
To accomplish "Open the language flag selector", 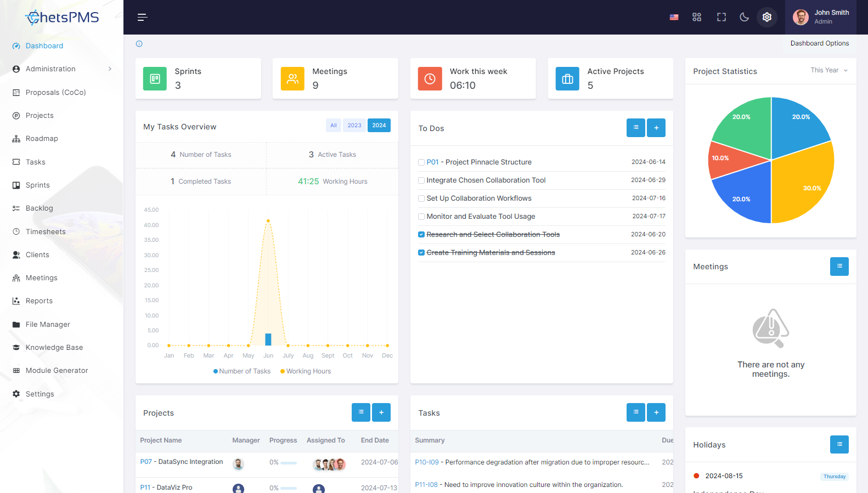I will [674, 18].
